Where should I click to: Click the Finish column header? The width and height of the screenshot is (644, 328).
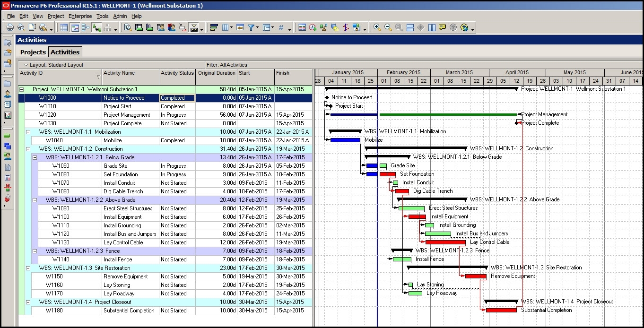click(x=293, y=77)
